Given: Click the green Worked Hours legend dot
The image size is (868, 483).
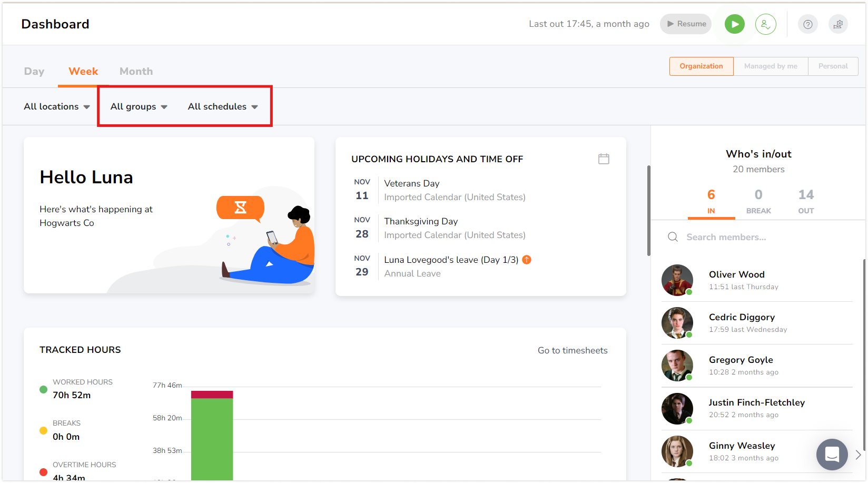Looking at the screenshot, I should [x=44, y=390].
